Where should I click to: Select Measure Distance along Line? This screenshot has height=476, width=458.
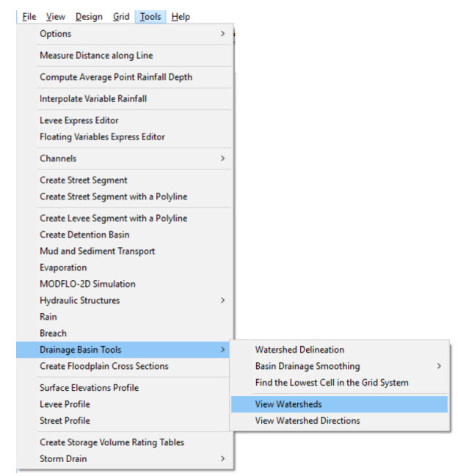coord(96,56)
